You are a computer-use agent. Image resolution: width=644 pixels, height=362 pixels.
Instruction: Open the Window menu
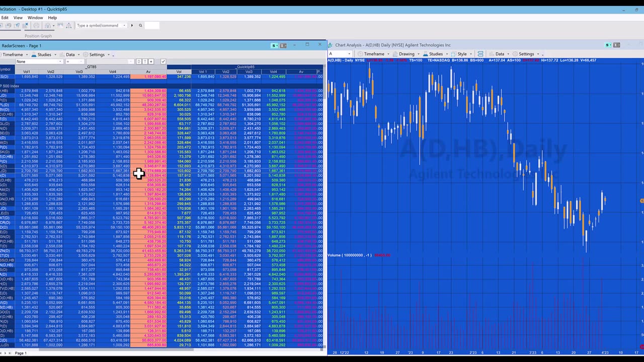pyautogui.click(x=35, y=18)
